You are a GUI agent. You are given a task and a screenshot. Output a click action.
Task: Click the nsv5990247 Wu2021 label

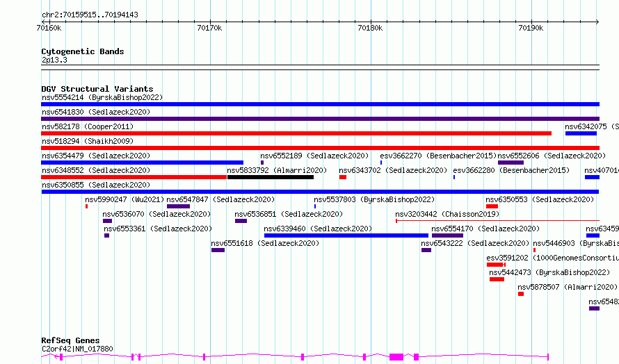[x=124, y=199]
